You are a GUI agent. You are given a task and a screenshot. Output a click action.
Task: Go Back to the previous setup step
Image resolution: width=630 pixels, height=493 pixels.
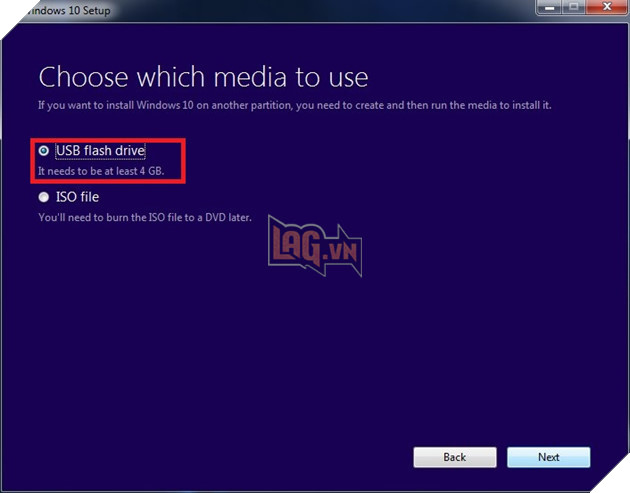[455, 457]
